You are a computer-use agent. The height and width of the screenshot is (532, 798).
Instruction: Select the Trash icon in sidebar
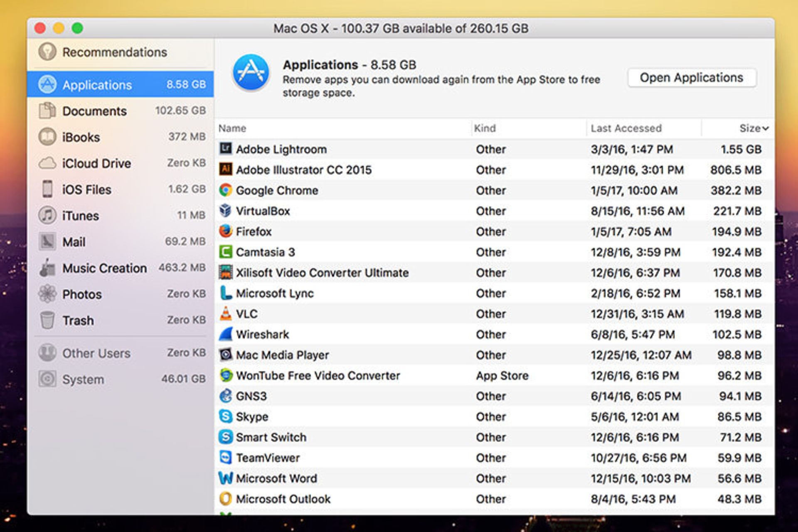(x=47, y=320)
